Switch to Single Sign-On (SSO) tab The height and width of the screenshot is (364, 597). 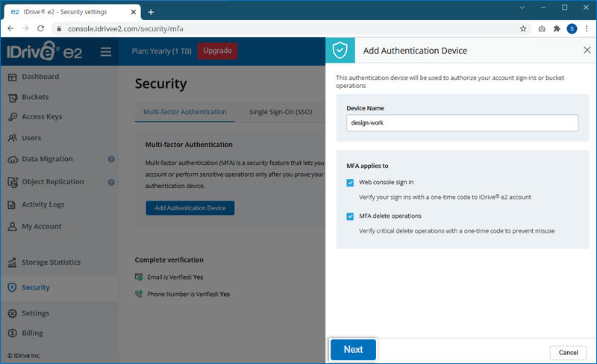click(280, 112)
